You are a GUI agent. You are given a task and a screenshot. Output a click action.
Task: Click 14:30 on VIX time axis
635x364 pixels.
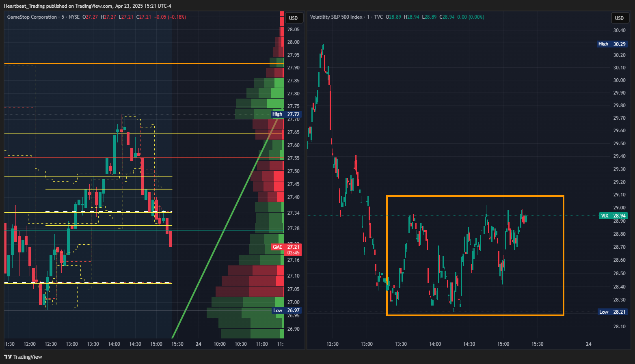(469, 344)
